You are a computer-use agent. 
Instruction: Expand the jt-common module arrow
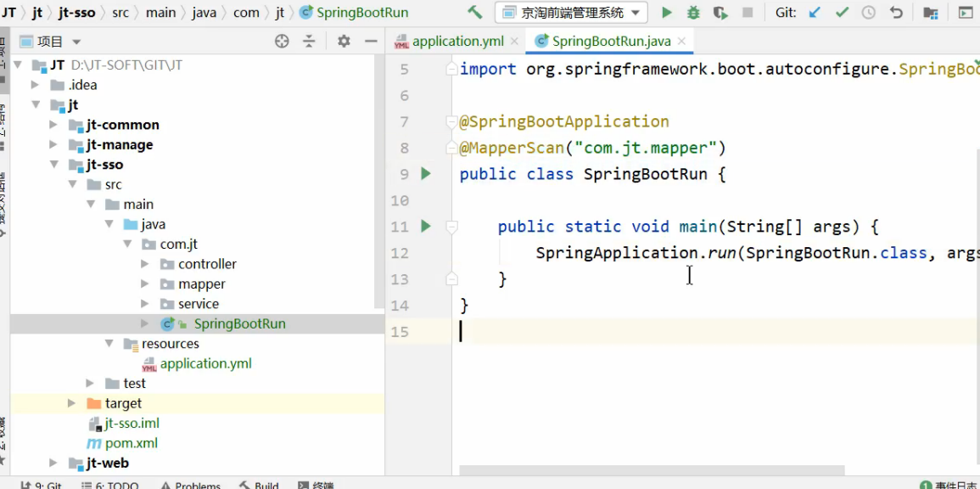point(53,125)
